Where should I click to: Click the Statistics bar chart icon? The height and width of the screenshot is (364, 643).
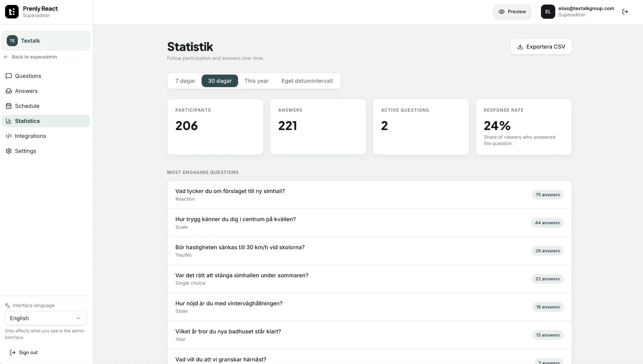tap(9, 121)
